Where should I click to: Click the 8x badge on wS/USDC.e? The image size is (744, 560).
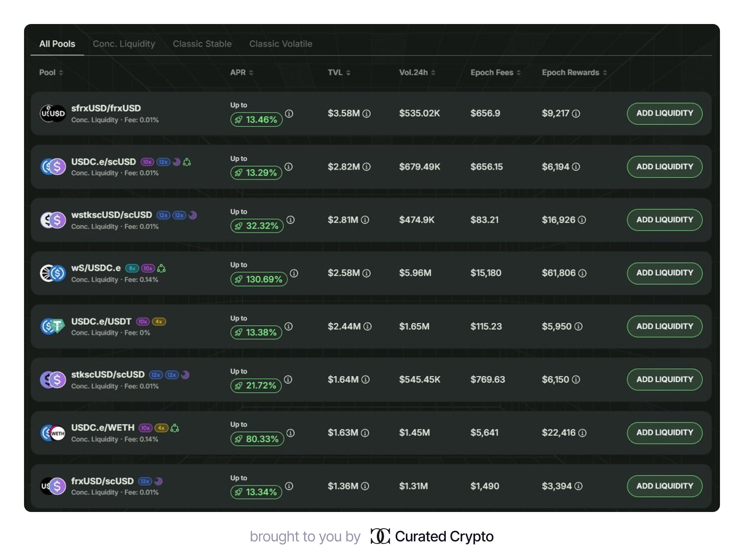(132, 268)
